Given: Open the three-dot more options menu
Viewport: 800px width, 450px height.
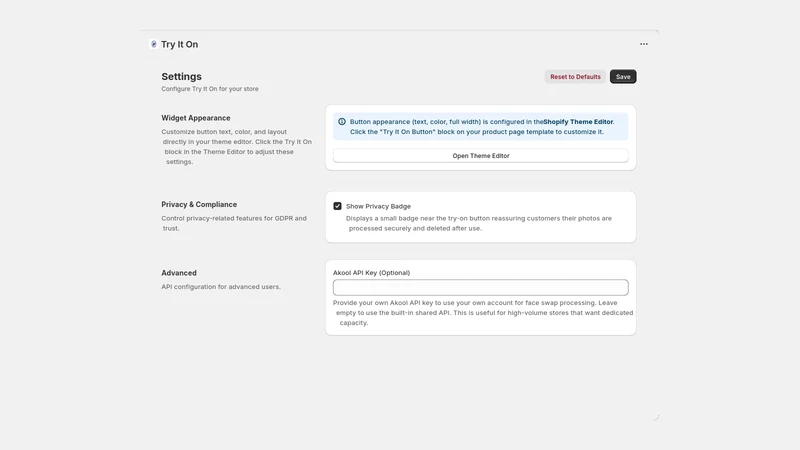Looking at the screenshot, I should coord(644,44).
